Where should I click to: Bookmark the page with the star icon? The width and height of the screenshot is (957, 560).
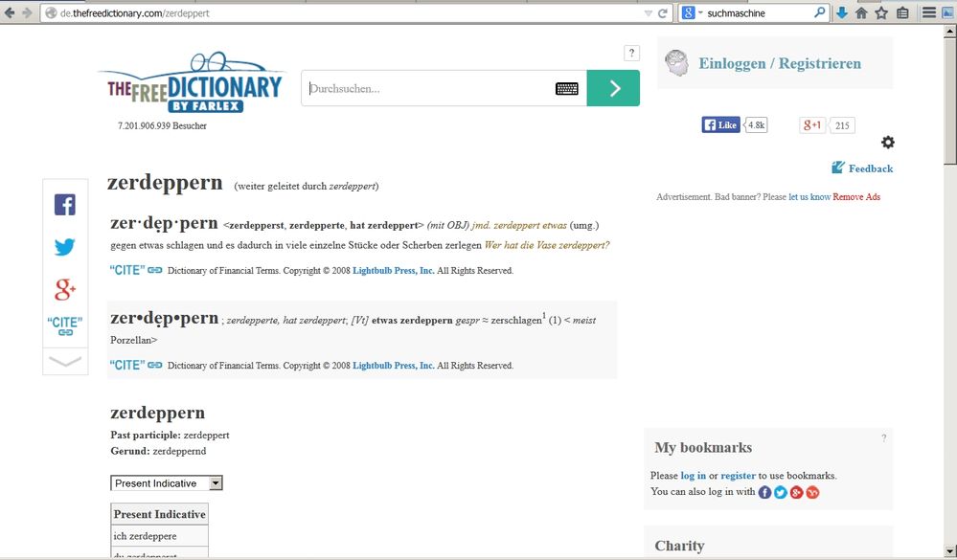click(x=881, y=13)
